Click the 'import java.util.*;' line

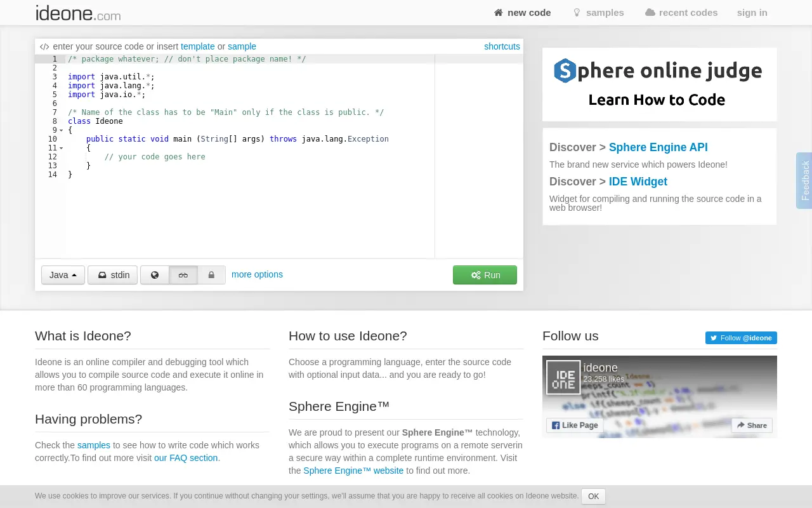click(111, 77)
